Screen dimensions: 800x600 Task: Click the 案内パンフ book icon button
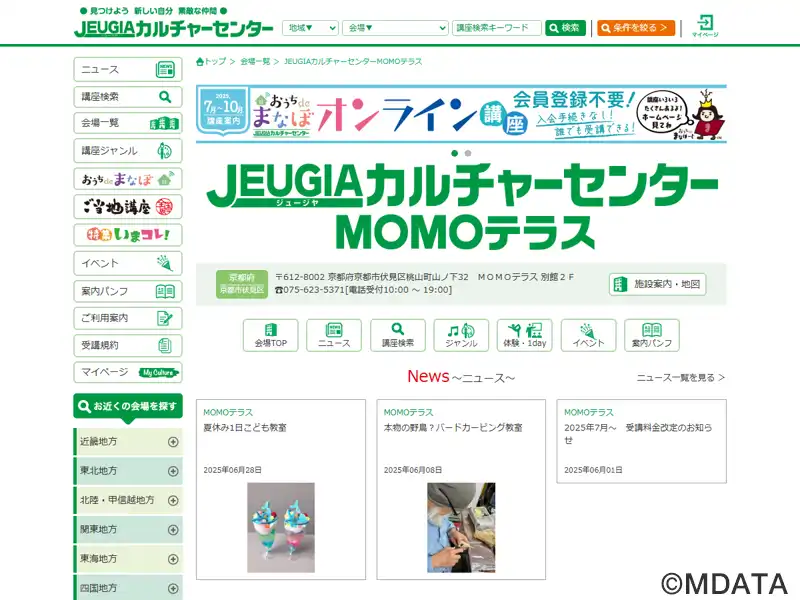[652, 335]
